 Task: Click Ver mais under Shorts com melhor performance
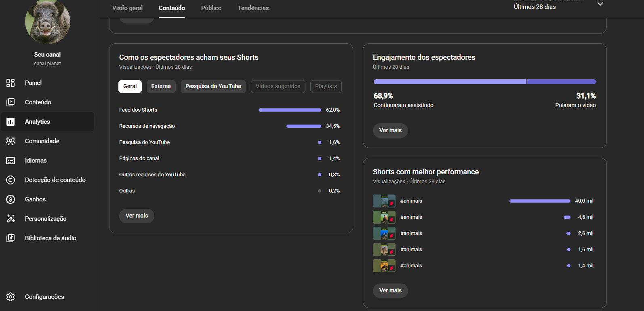click(390, 291)
